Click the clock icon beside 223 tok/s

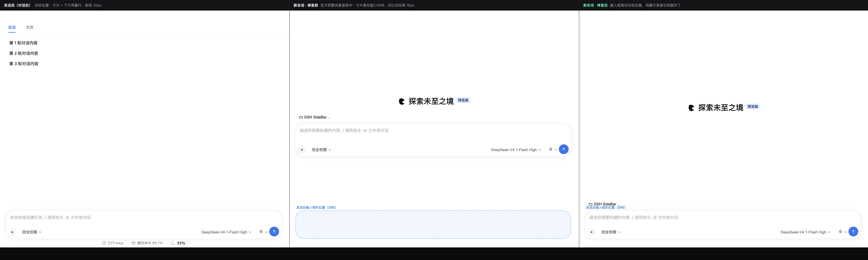[x=104, y=243]
